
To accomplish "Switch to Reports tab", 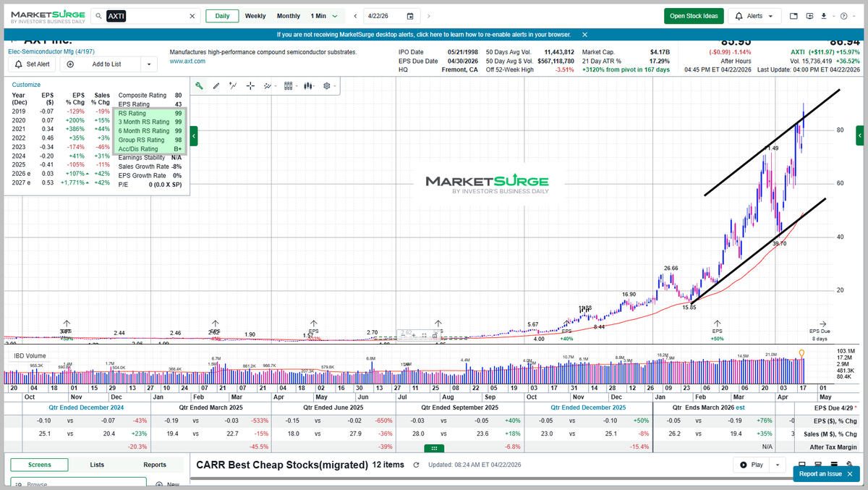I will coord(155,465).
